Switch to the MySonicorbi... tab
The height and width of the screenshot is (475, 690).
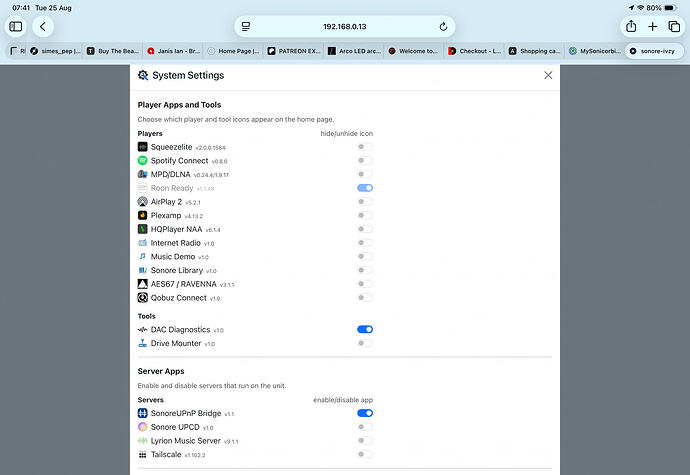click(595, 51)
